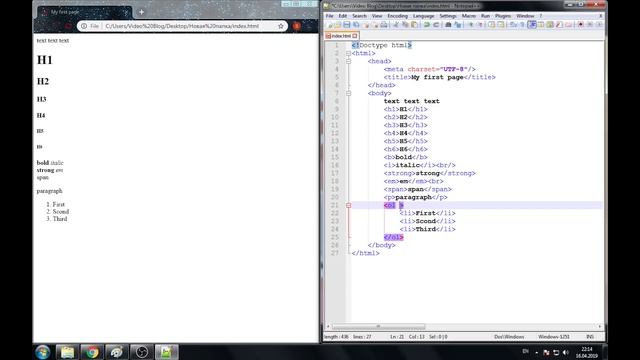Screen dimensions: 640x360
Task: Switch to Chrome from the taskbar
Action: [x=92, y=352]
